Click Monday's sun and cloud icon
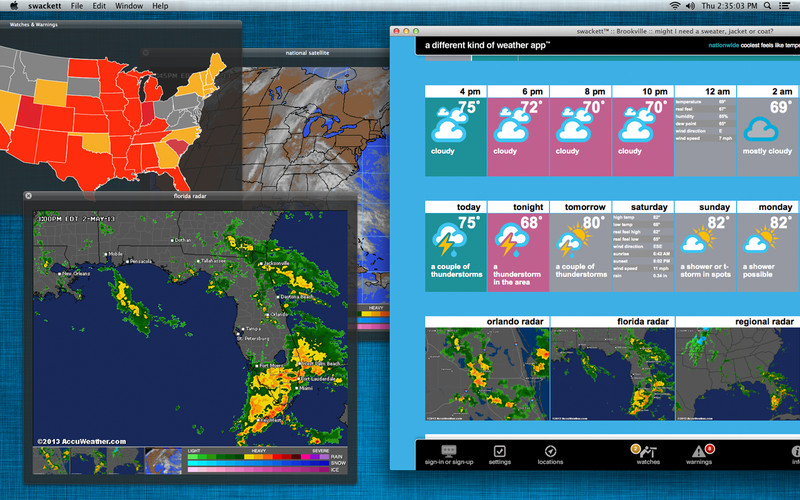The image size is (800, 500). (x=760, y=239)
